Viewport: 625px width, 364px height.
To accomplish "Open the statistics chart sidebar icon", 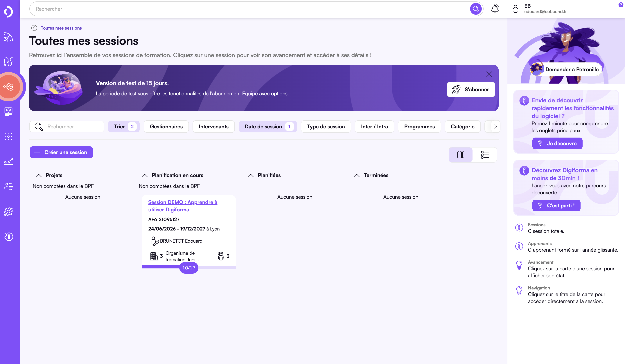I will (8, 161).
